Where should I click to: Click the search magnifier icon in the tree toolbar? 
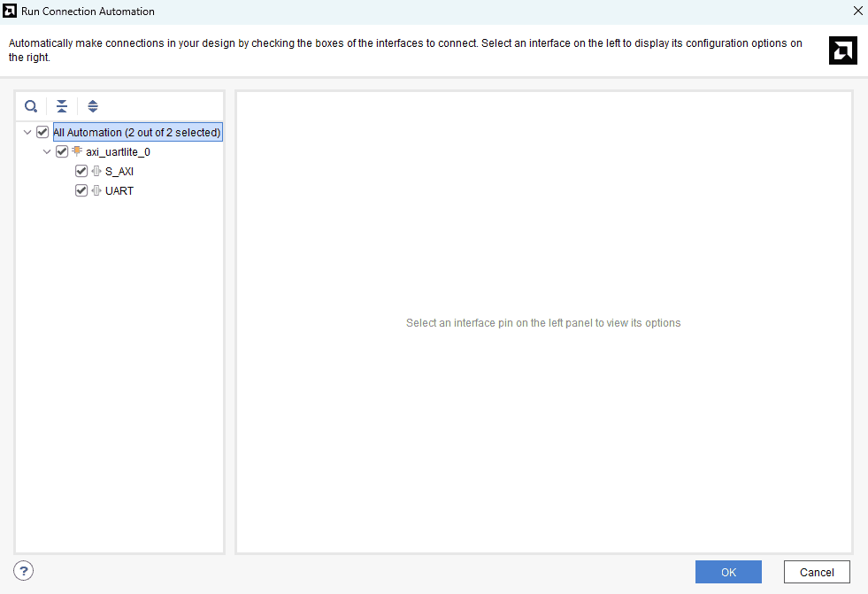tap(31, 106)
